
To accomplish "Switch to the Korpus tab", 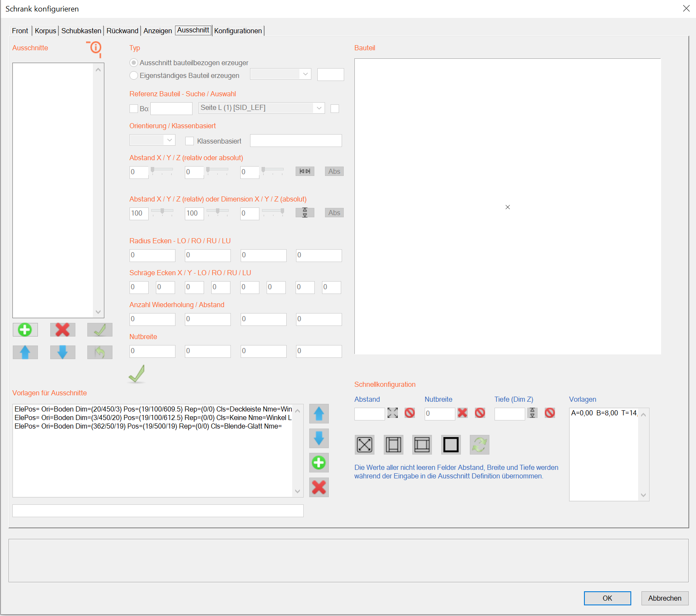I will click(x=45, y=31).
